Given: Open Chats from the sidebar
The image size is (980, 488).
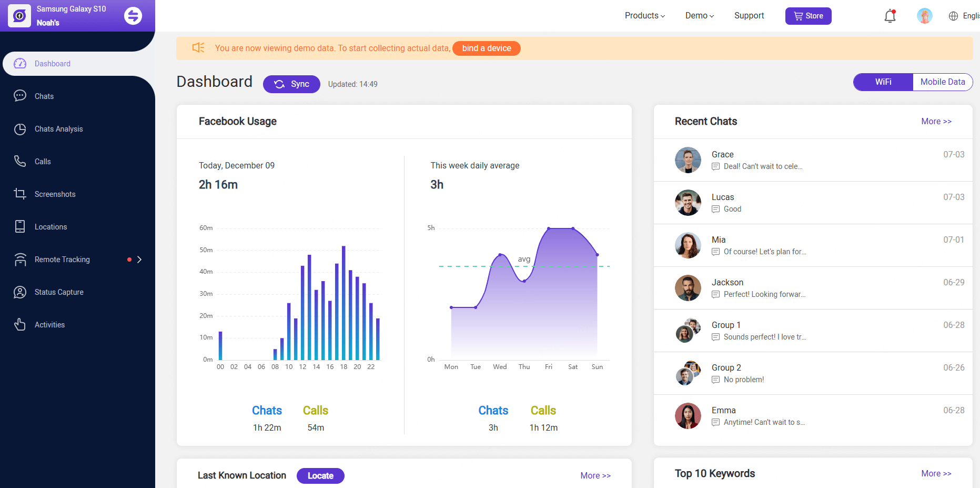Looking at the screenshot, I should click(44, 96).
